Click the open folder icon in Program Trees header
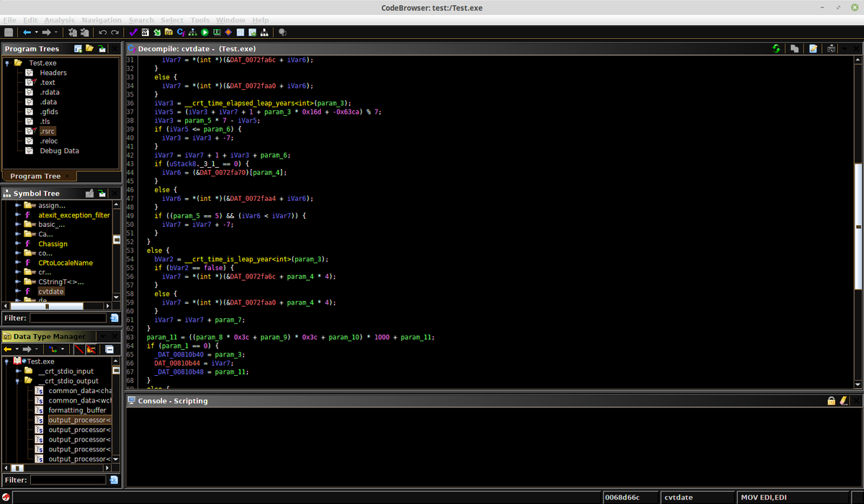Viewport: 864px width, 504px height. (x=89, y=48)
